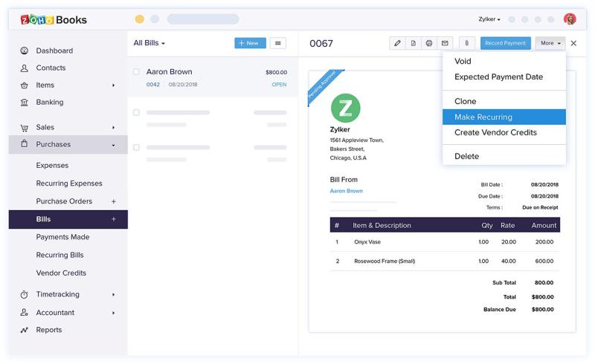Click the Contacts person icon
Viewport: 595px width, 364px height.
pyautogui.click(x=25, y=68)
